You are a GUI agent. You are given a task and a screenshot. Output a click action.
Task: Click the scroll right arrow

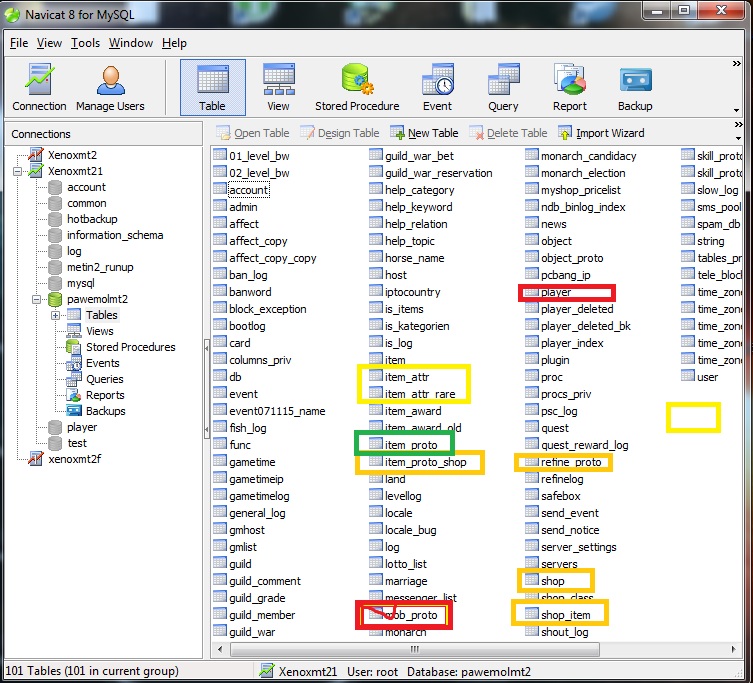click(733, 649)
